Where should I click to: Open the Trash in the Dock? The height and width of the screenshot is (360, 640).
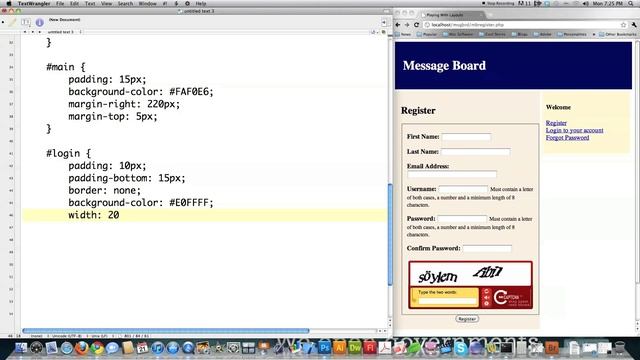(620, 348)
